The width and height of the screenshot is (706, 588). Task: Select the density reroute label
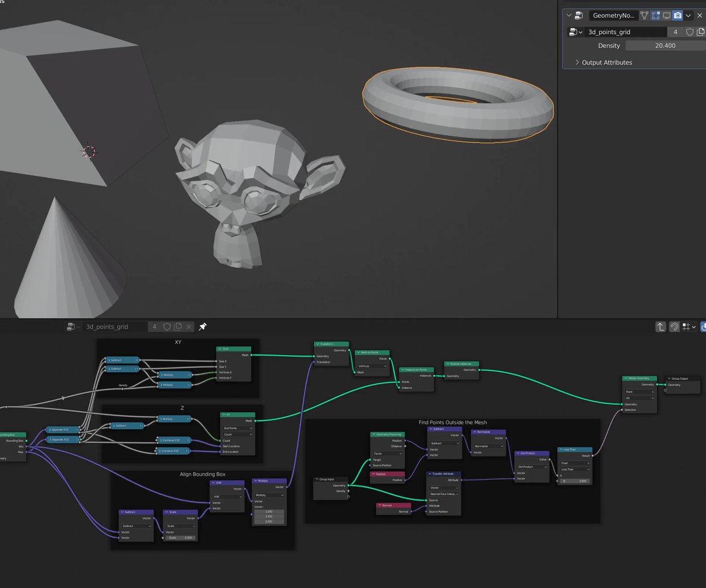[x=123, y=385]
